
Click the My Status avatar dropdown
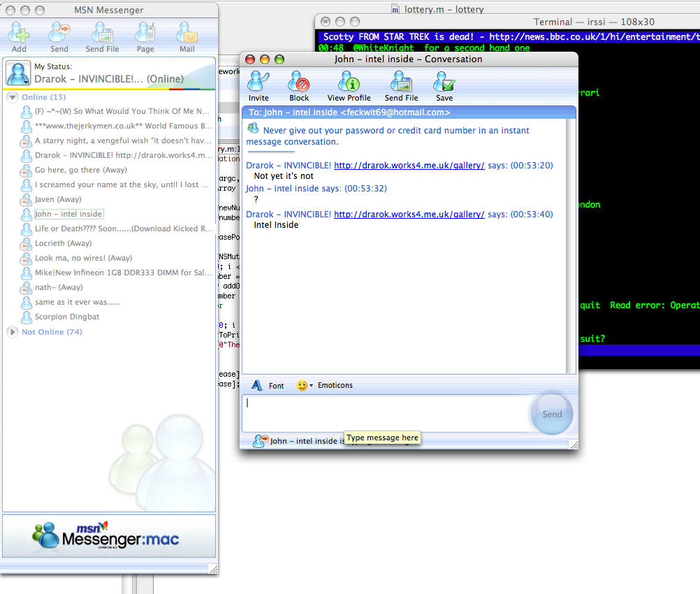click(18, 73)
